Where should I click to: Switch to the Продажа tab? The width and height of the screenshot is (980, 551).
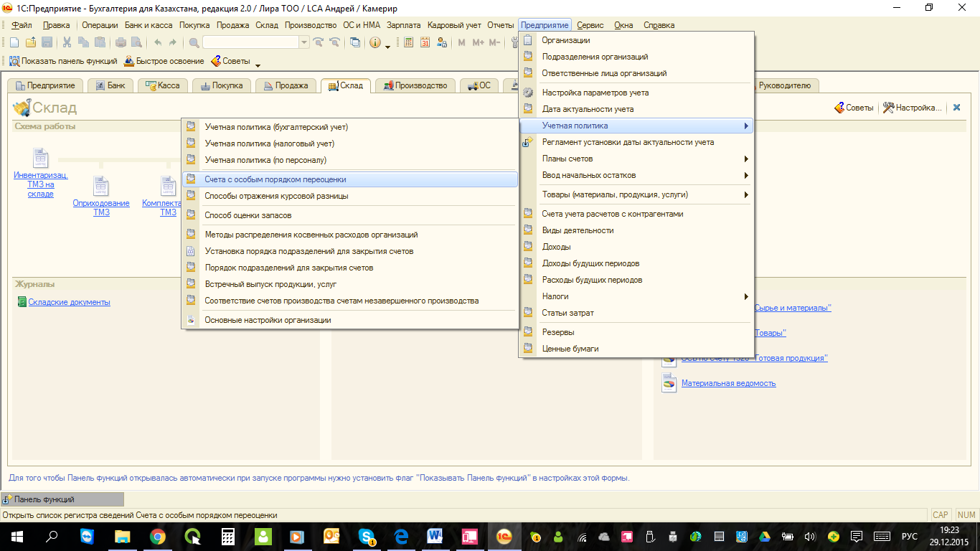(x=286, y=85)
